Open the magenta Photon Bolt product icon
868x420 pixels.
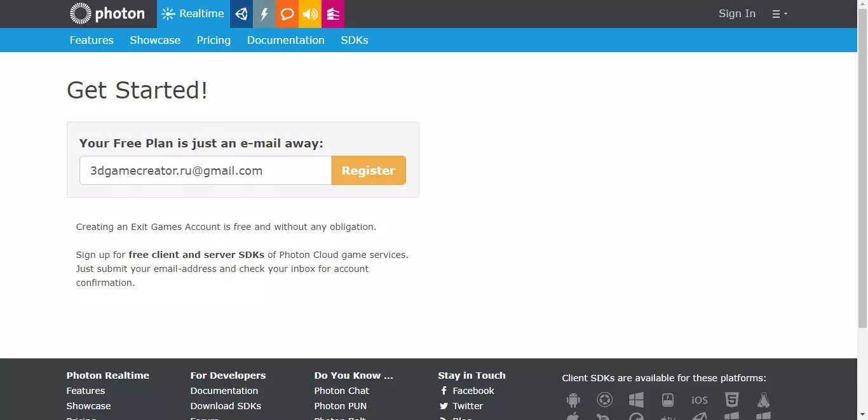pos(332,13)
